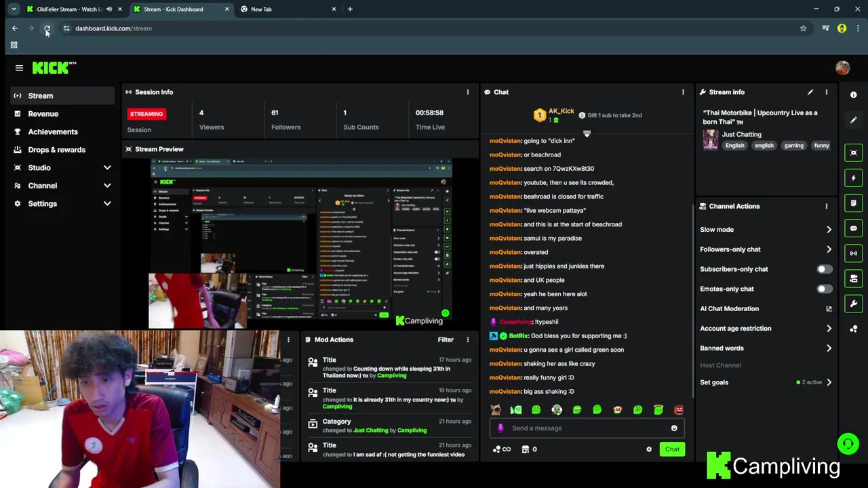
Task: Open the emoji picker in message box
Action: tap(674, 428)
